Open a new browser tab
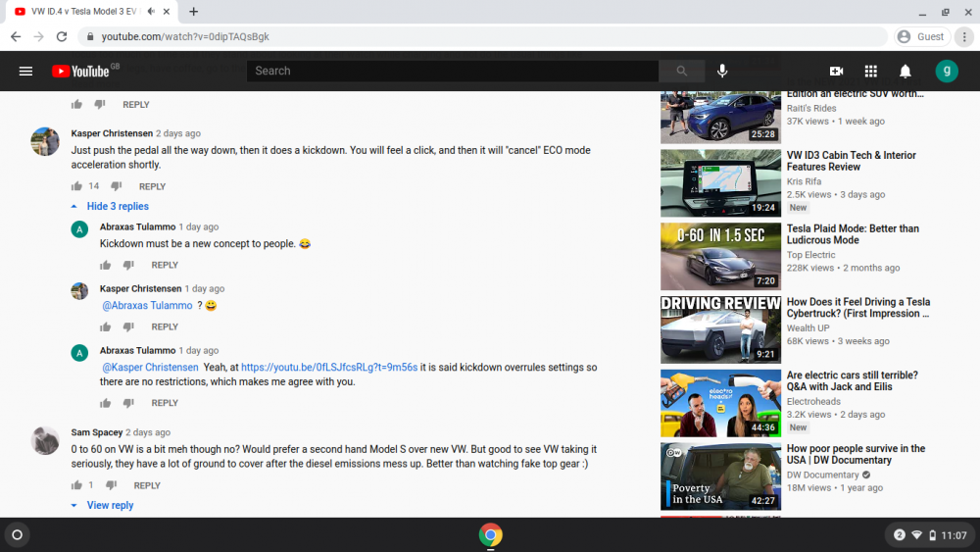This screenshot has height=552, width=980. [193, 11]
